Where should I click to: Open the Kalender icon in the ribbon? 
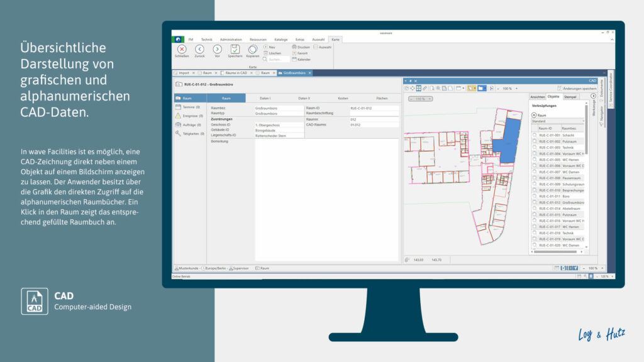click(294, 59)
